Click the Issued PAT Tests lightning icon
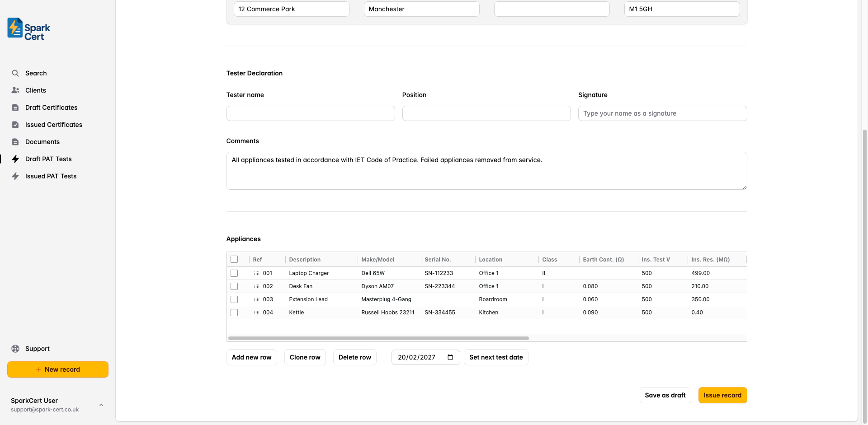Image resolution: width=868 pixels, height=425 pixels. coord(15,176)
